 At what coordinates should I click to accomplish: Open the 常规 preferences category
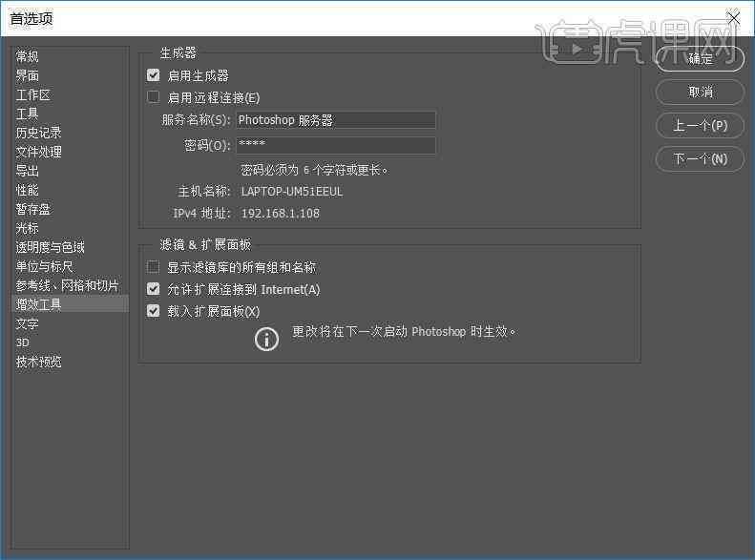(x=27, y=57)
